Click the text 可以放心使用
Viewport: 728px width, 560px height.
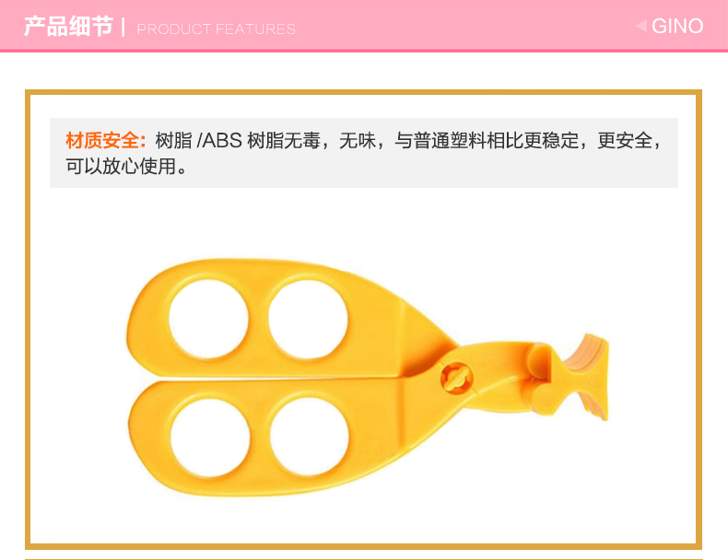coord(121,166)
